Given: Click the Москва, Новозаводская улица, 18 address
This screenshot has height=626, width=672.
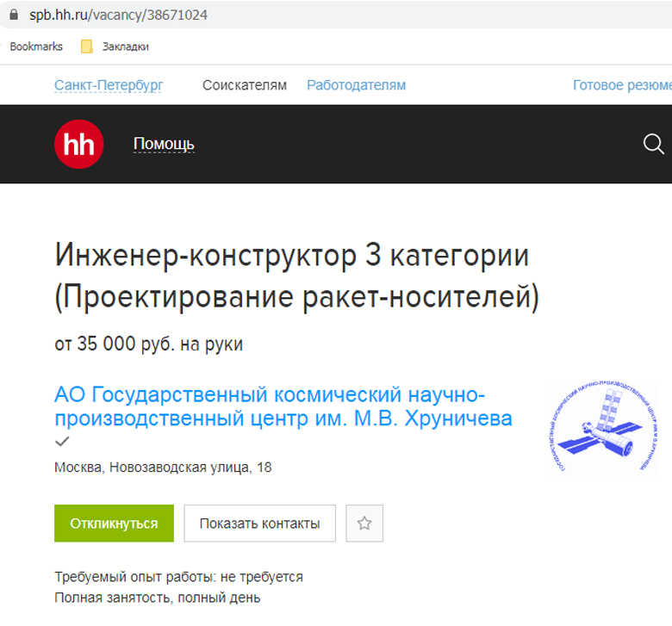Looking at the screenshot, I should (x=163, y=467).
